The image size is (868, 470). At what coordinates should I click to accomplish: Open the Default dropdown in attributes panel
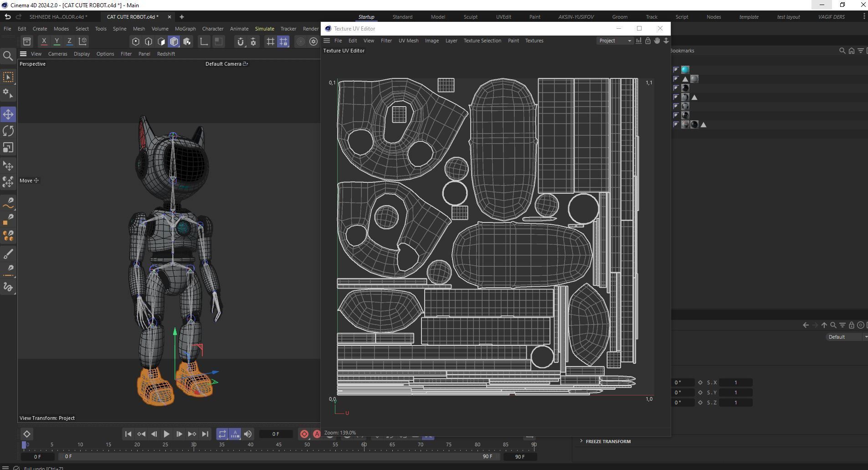click(x=847, y=337)
